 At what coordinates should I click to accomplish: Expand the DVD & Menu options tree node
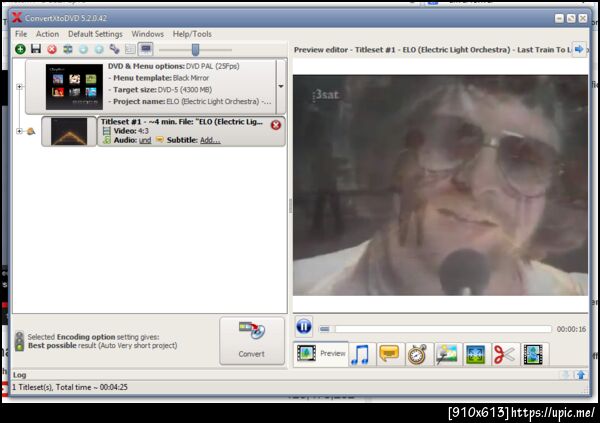click(x=19, y=87)
